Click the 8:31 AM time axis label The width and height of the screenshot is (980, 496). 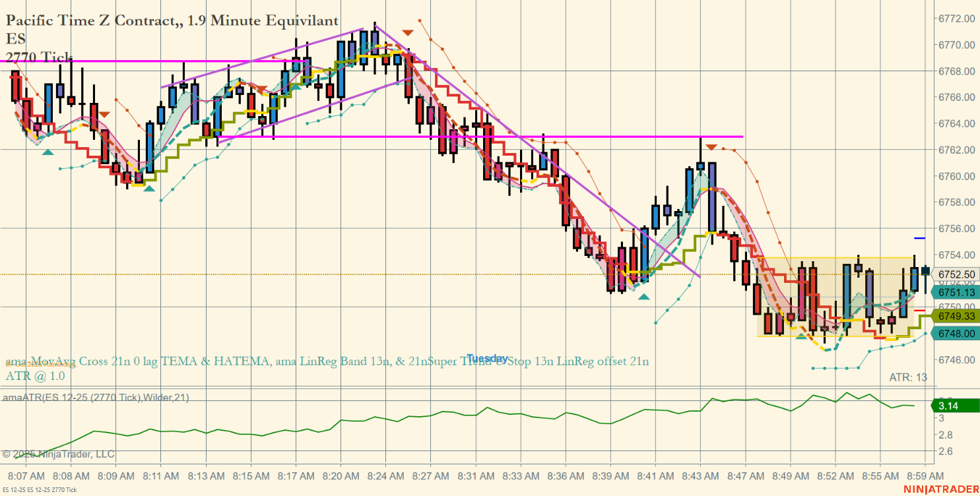click(476, 476)
